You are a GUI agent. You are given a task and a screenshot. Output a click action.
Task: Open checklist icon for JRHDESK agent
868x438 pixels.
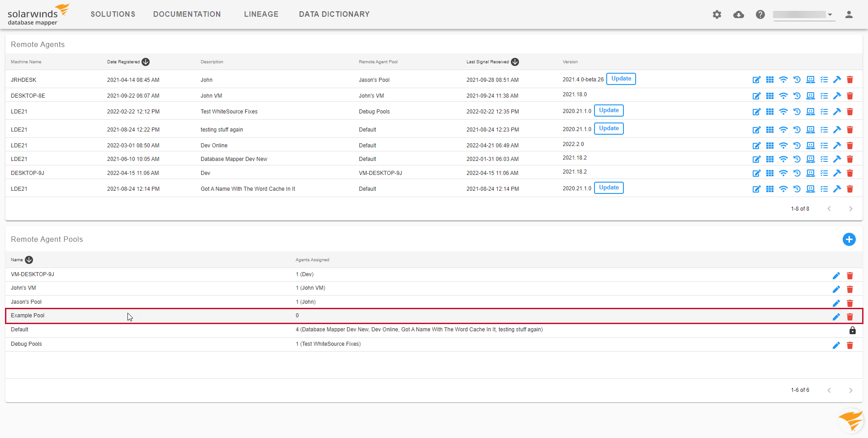pyautogui.click(x=824, y=80)
